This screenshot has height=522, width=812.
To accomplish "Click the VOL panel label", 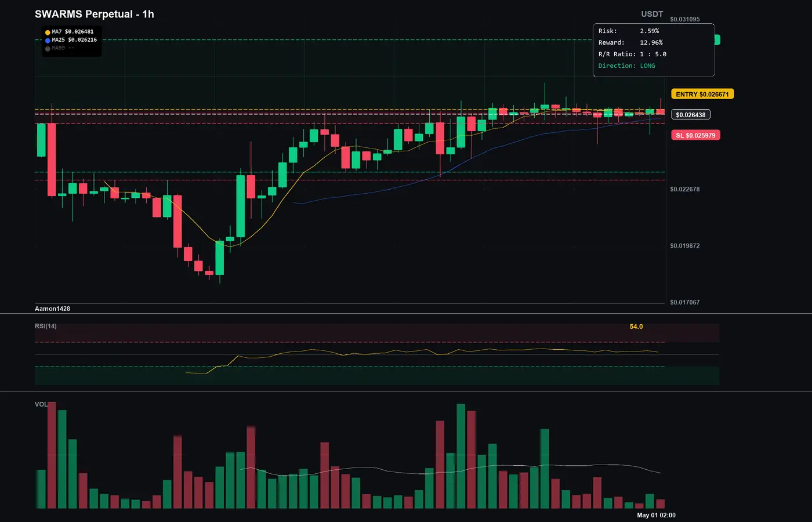I will [41, 404].
